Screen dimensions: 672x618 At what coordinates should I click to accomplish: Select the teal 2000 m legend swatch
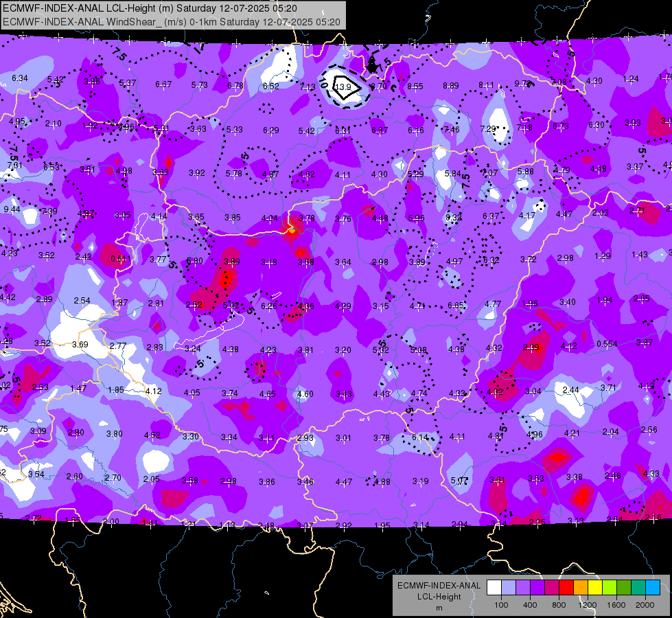tap(638, 588)
